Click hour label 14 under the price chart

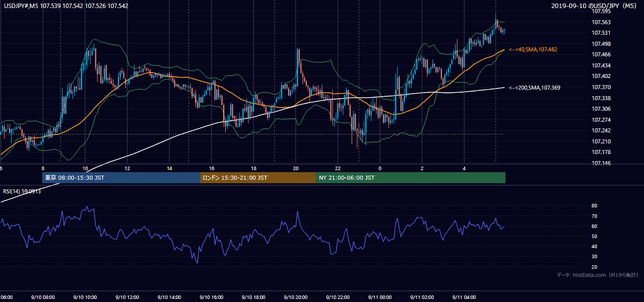pyautogui.click(x=169, y=169)
